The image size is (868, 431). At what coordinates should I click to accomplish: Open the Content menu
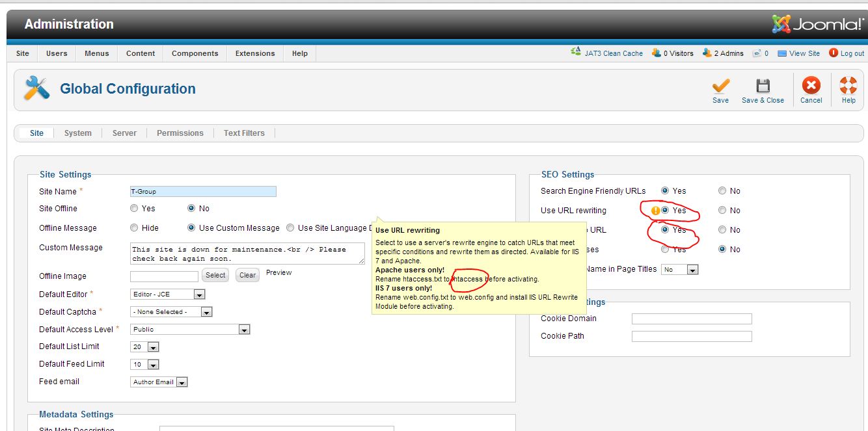tap(141, 53)
